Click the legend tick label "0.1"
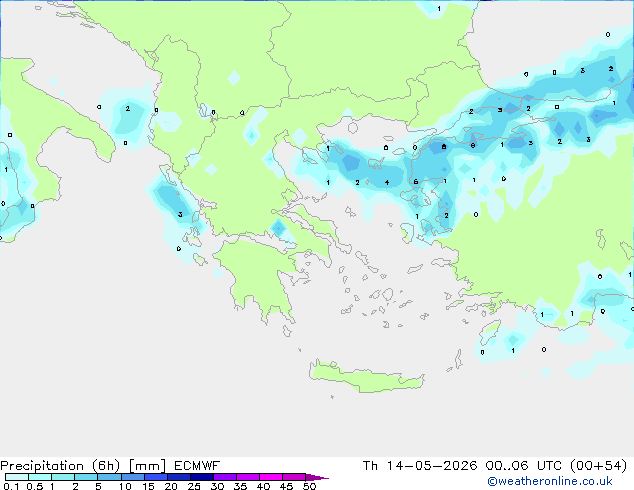 pyautogui.click(x=11, y=486)
